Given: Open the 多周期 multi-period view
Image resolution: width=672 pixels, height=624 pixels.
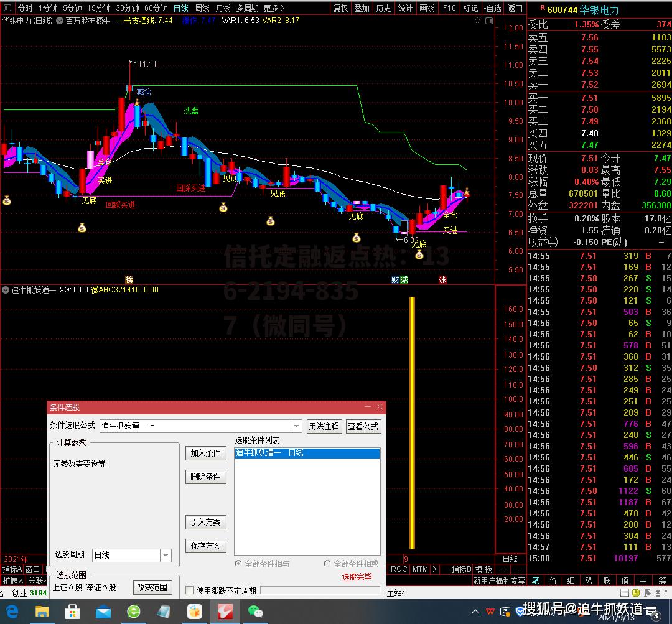Looking at the screenshot, I should [x=247, y=8].
